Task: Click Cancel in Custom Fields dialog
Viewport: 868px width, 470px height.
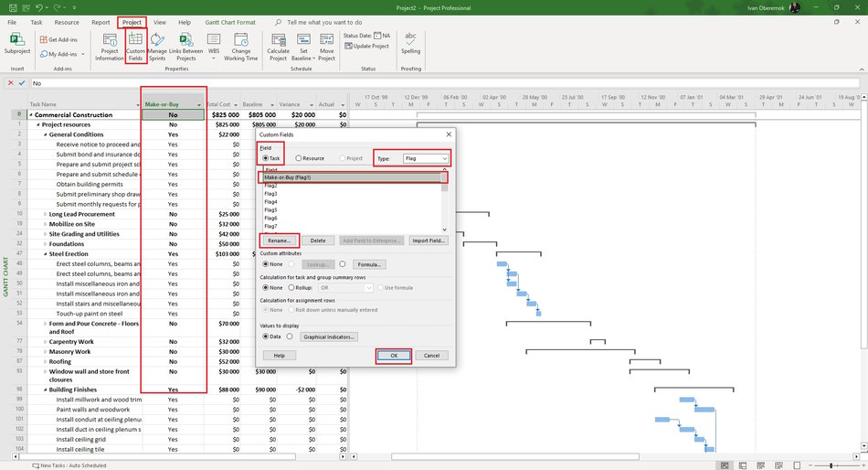Action: tap(432, 356)
